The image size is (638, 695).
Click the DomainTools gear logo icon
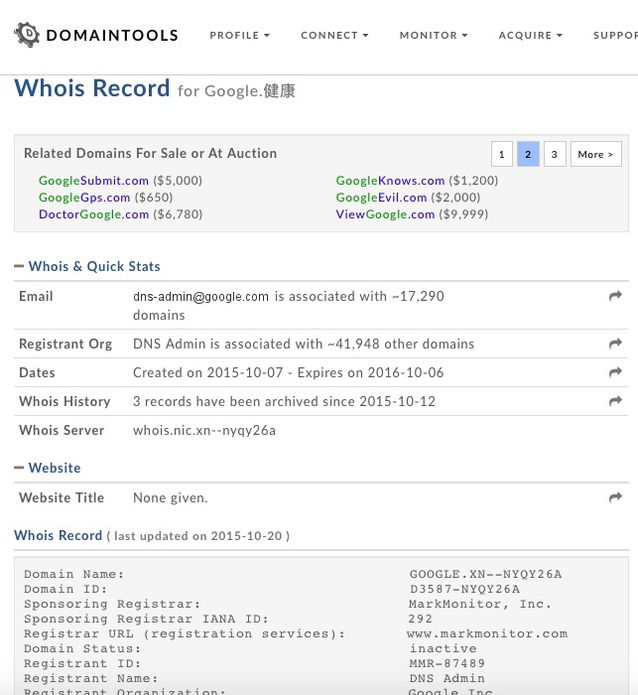[x=27, y=35]
